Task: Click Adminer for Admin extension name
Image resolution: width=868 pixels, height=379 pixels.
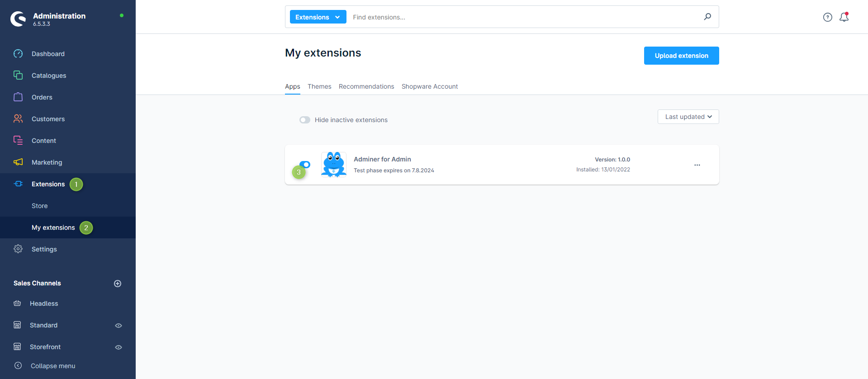Action: (x=382, y=159)
